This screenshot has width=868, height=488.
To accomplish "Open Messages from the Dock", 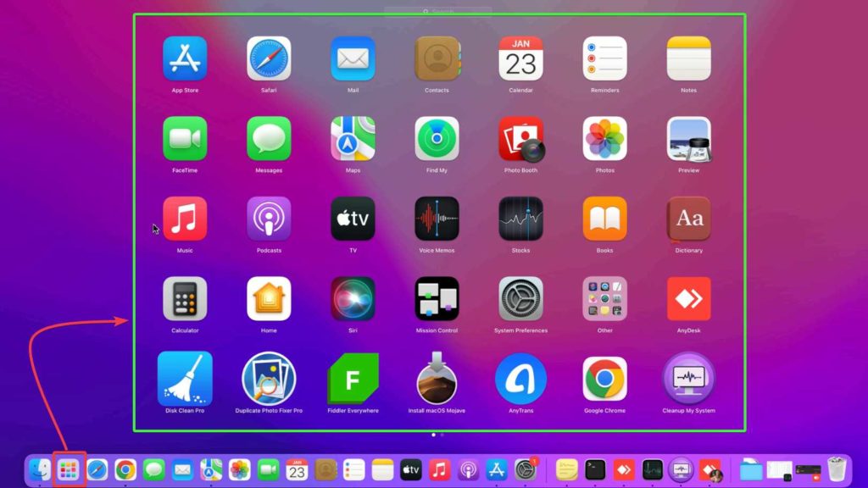I will [154, 470].
